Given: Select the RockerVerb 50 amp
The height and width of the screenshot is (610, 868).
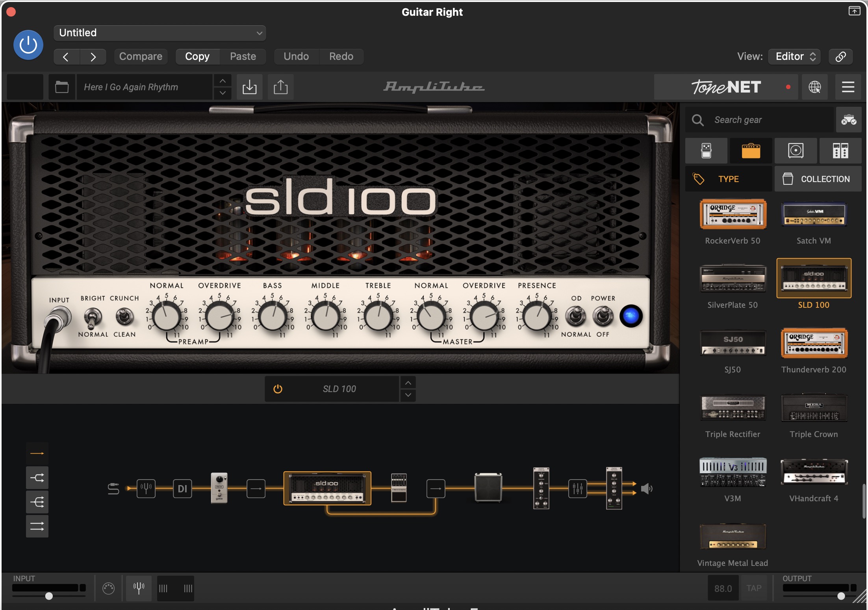Looking at the screenshot, I should coord(733,214).
